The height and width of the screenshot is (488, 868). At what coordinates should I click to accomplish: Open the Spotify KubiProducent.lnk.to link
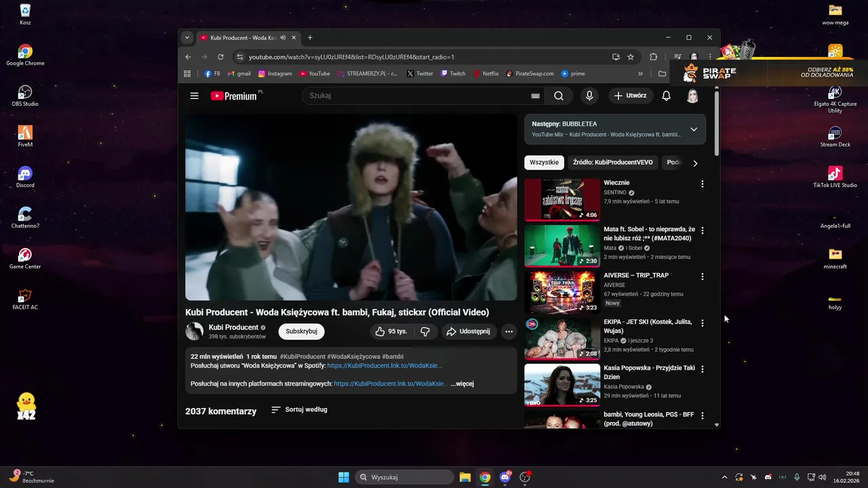384,365
